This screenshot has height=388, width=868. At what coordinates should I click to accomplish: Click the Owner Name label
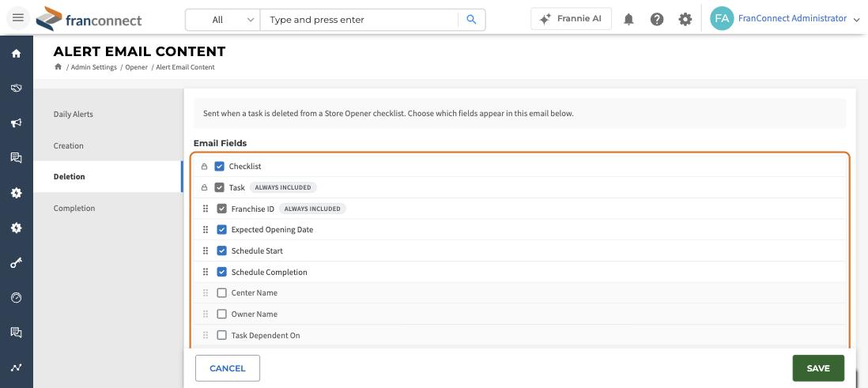(x=254, y=314)
